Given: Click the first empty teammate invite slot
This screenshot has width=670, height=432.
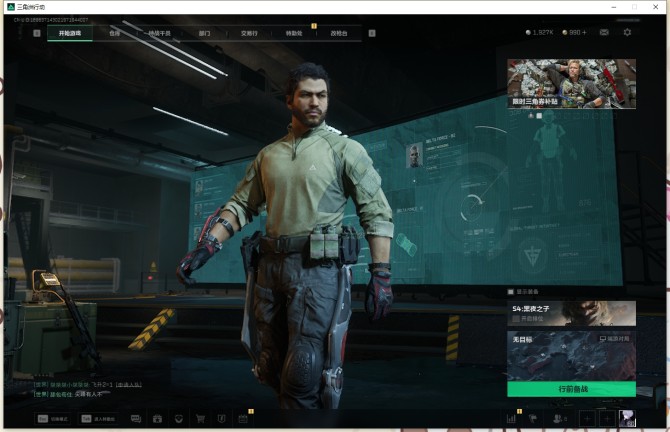Looking at the screenshot, I should pyautogui.click(x=588, y=419).
